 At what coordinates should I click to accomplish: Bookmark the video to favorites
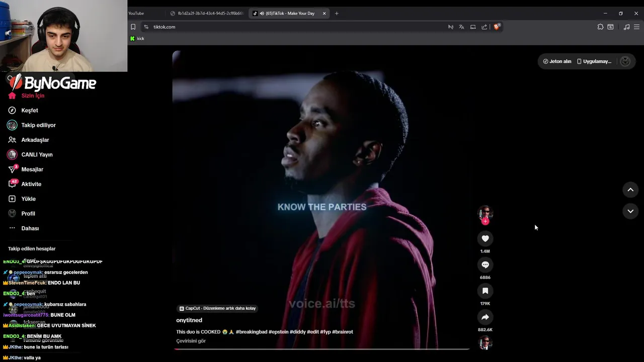pos(485,291)
